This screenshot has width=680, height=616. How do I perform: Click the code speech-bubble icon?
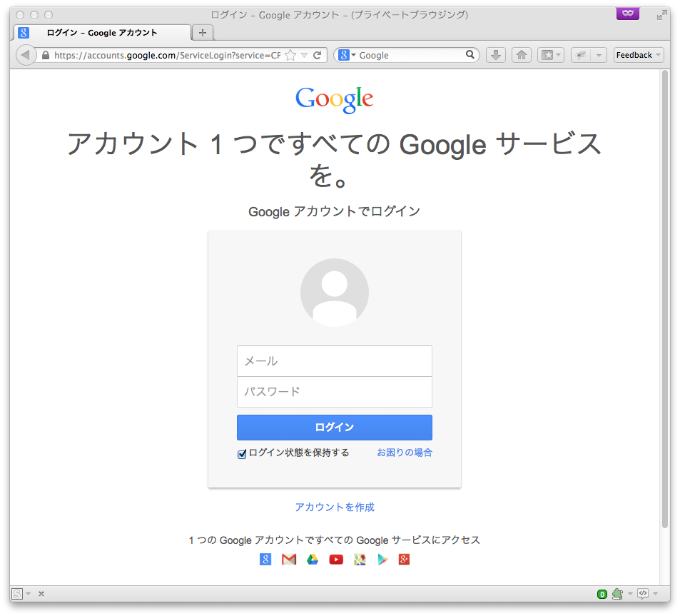pos(643,593)
